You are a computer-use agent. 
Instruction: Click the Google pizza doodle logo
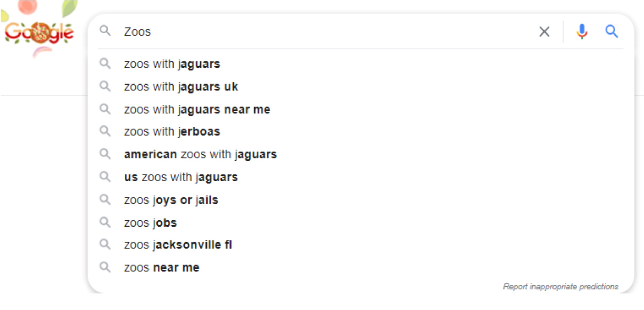[39, 32]
